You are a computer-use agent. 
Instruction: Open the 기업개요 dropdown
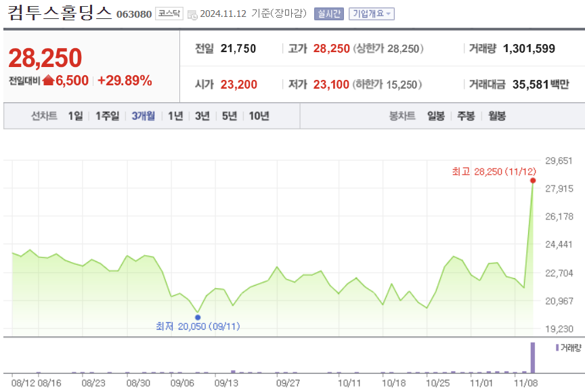pyautogui.click(x=372, y=14)
